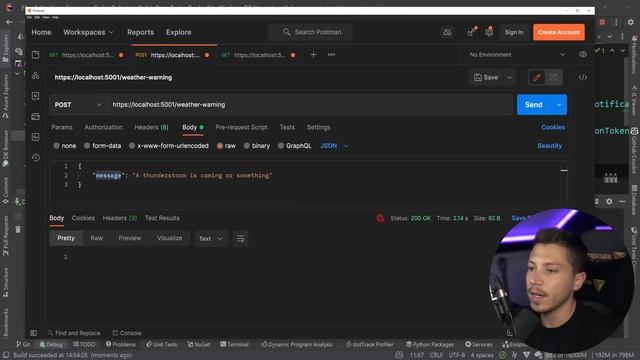The image size is (640, 360).
Task: Click the red network status icon
Action: point(380,218)
